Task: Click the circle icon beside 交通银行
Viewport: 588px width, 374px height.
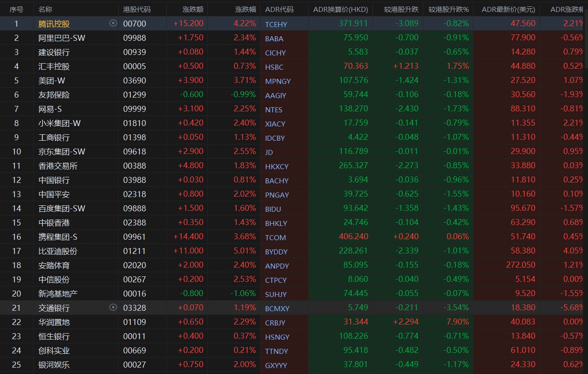Action: tap(113, 308)
